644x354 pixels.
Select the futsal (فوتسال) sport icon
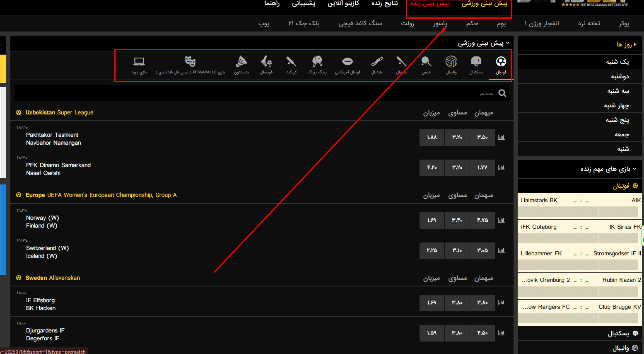(x=266, y=62)
